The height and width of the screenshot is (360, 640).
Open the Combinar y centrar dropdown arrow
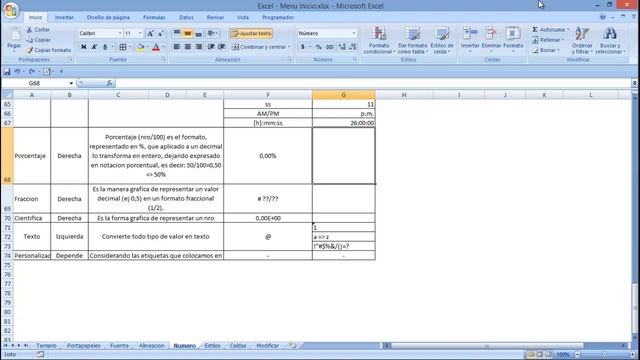pyautogui.click(x=289, y=47)
